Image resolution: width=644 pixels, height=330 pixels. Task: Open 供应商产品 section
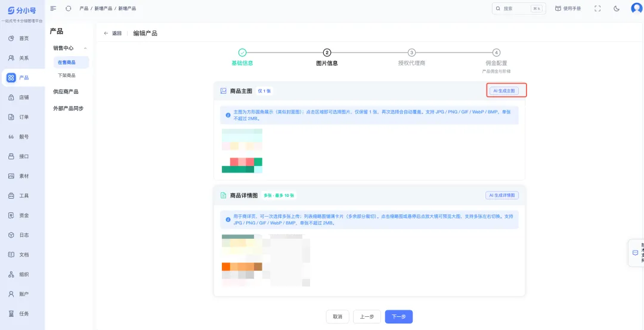pos(66,92)
